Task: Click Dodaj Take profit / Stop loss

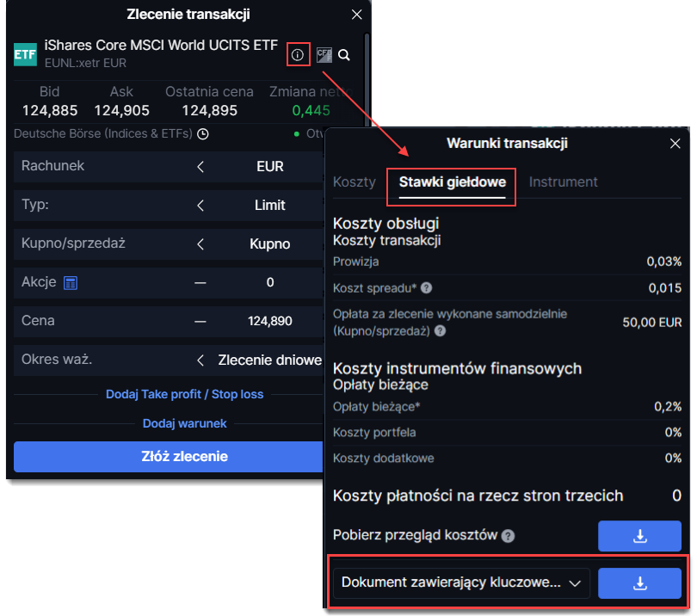Action: (184, 394)
